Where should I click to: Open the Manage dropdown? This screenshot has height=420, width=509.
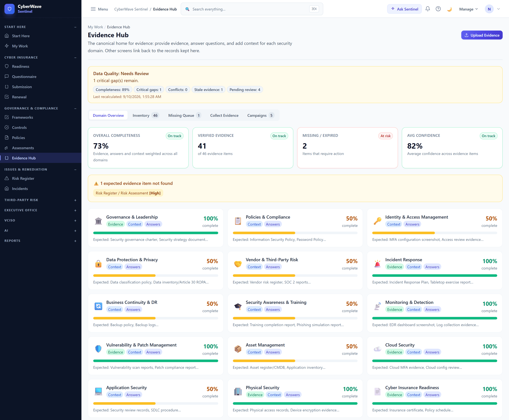pos(468,9)
